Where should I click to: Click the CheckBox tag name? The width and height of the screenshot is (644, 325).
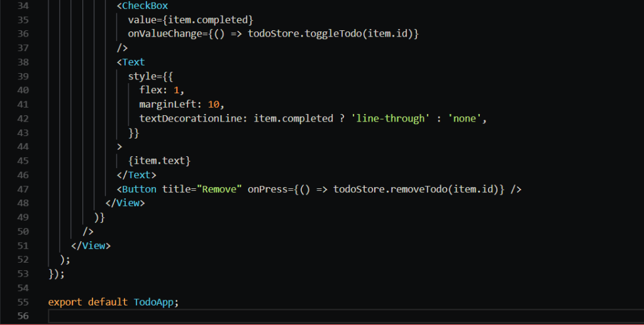pyautogui.click(x=145, y=6)
